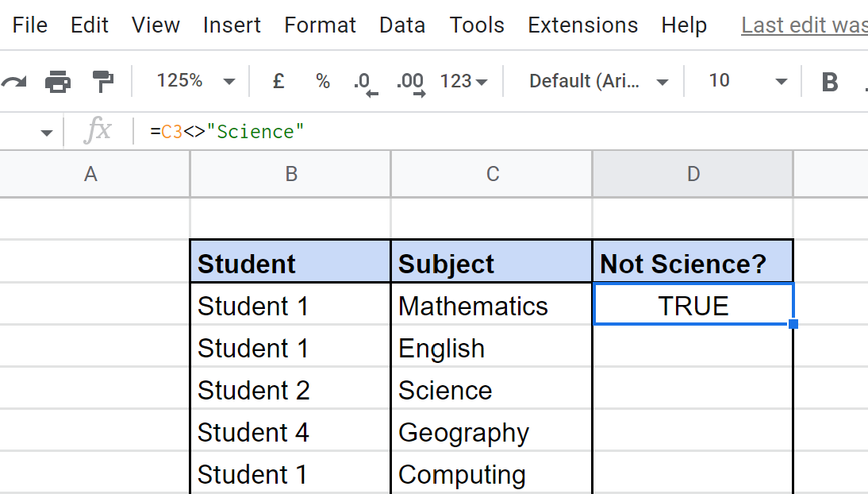Select the column D header

point(693,173)
